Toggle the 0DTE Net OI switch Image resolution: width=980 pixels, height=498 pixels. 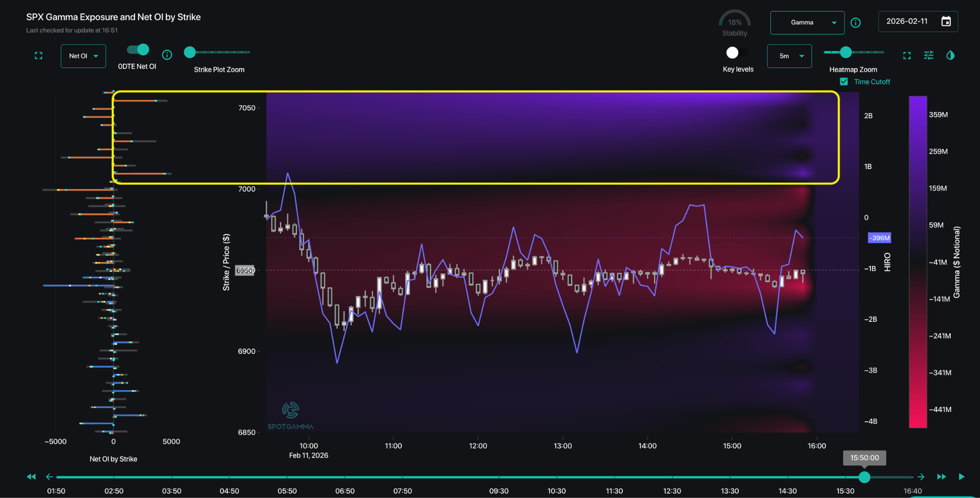pyautogui.click(x=138, y=50)
